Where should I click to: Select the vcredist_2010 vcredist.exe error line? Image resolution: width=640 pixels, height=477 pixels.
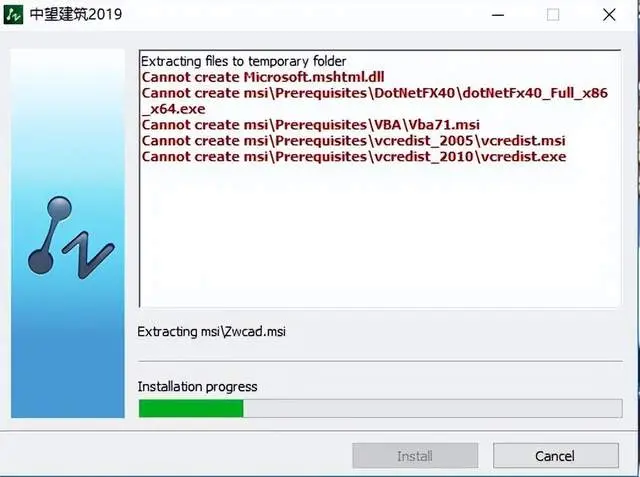click(x=354, y=157)
